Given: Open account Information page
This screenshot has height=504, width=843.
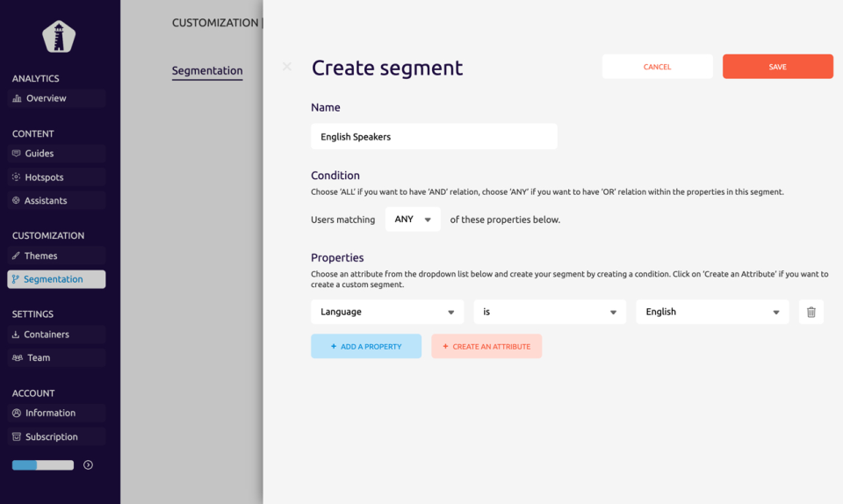Looking at the screenshot, I should [x=50, y=414].
